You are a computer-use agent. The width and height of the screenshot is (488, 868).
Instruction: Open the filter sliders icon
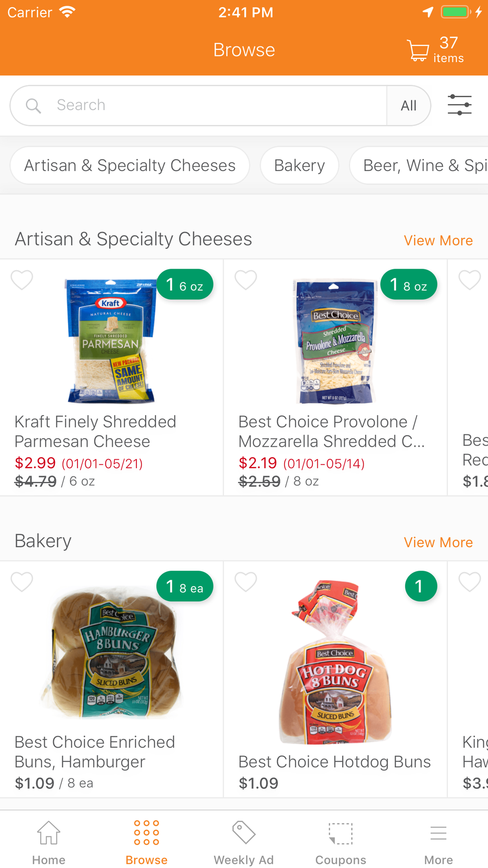pos(459,105)
